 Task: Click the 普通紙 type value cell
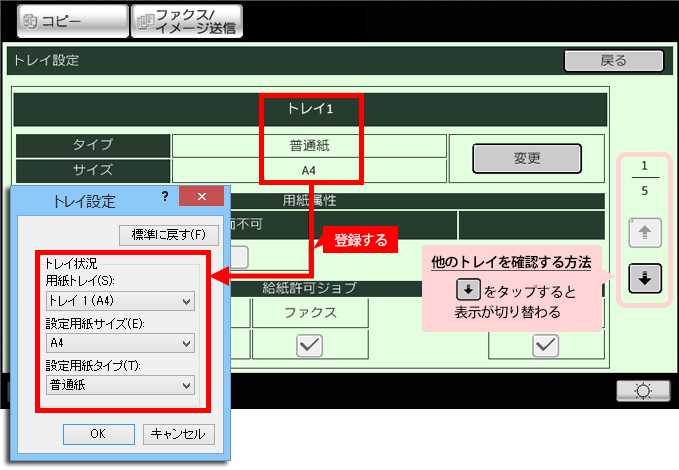[309, 146]
